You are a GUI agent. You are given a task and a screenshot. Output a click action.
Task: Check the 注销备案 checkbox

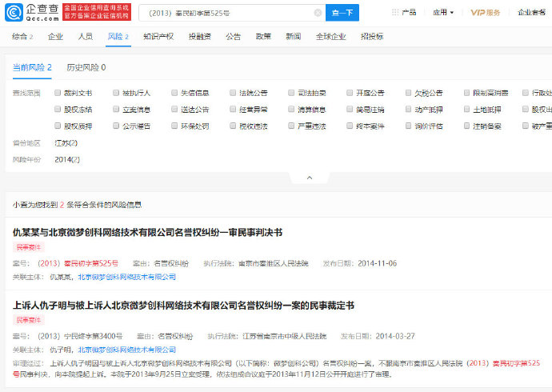(466, 126)
